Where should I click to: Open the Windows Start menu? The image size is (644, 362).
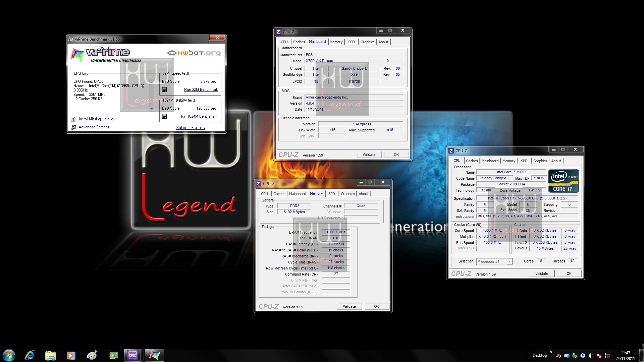point(9,355)
